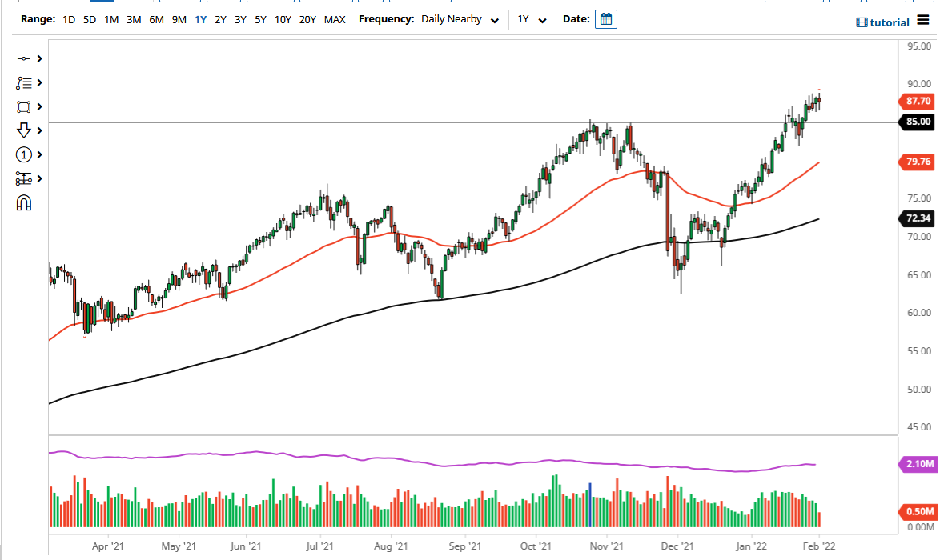Select the trendline drawing tool

click(24, 58)
